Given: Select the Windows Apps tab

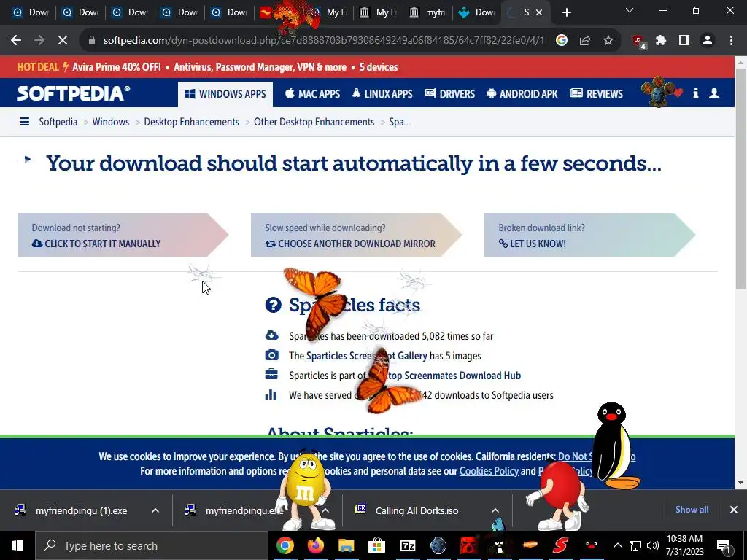Looking at the screenshot, I should pos(225,94).
